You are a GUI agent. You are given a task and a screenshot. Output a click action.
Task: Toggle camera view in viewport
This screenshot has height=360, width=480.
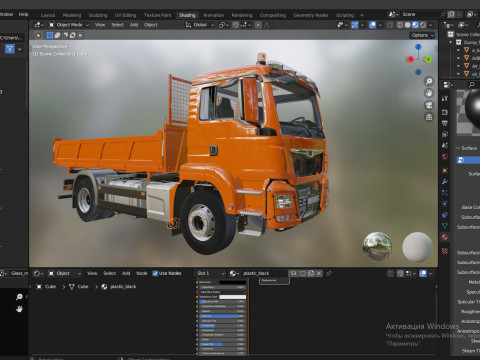[x=429, y=105]
